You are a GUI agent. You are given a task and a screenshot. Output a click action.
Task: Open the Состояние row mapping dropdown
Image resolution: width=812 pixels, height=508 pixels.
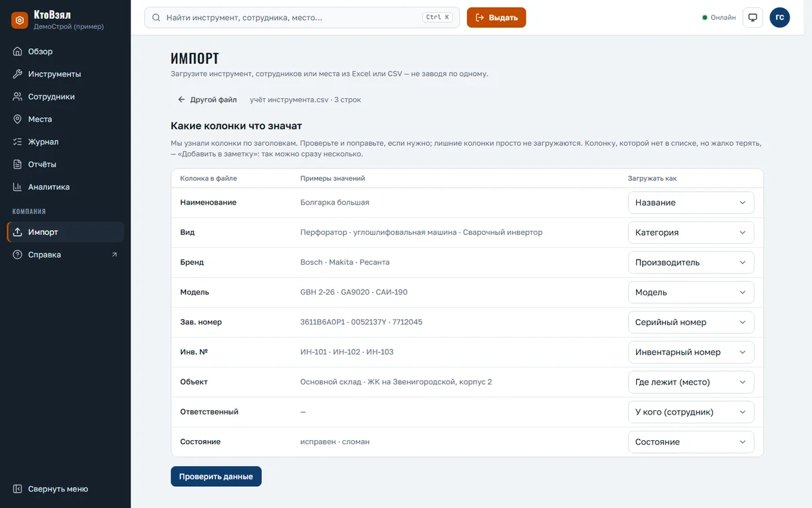(x=691, y=442)
